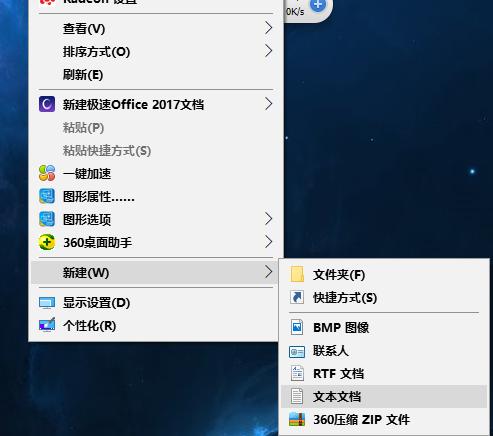Open 显示设置(D) display settings

155,303
